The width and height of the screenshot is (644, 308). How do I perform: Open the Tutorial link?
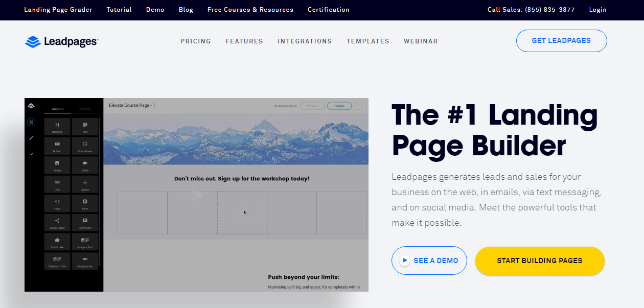click(x=119, y=10)
